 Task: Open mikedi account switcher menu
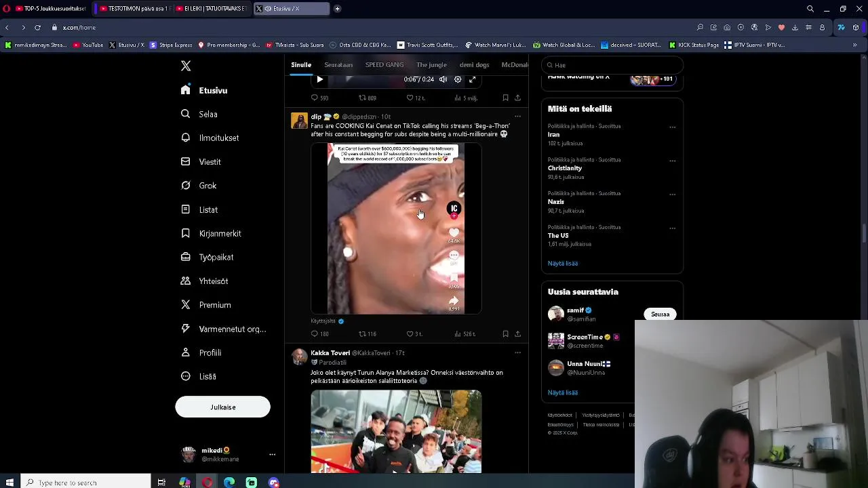point(228,454)
